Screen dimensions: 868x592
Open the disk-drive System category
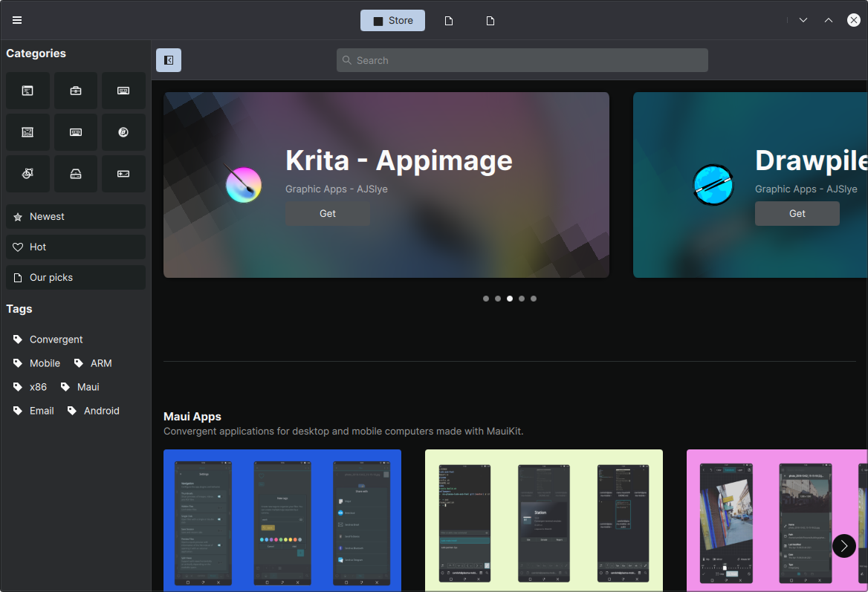(76, 174)
